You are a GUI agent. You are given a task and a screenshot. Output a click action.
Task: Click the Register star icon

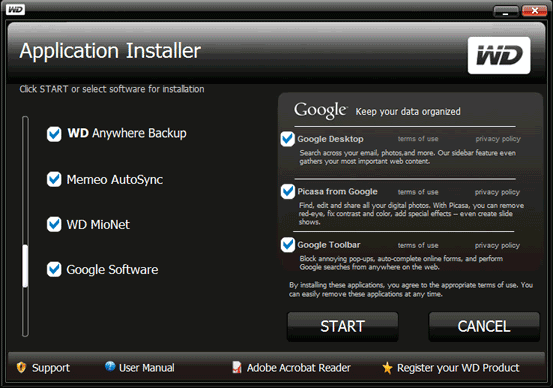[387, 368]
